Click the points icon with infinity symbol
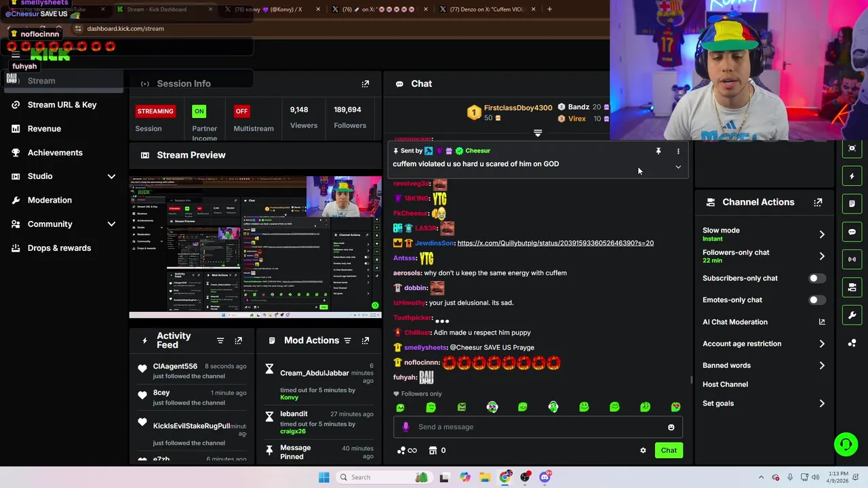The height and width of the screenshot is (488, 868). point(407,451)
